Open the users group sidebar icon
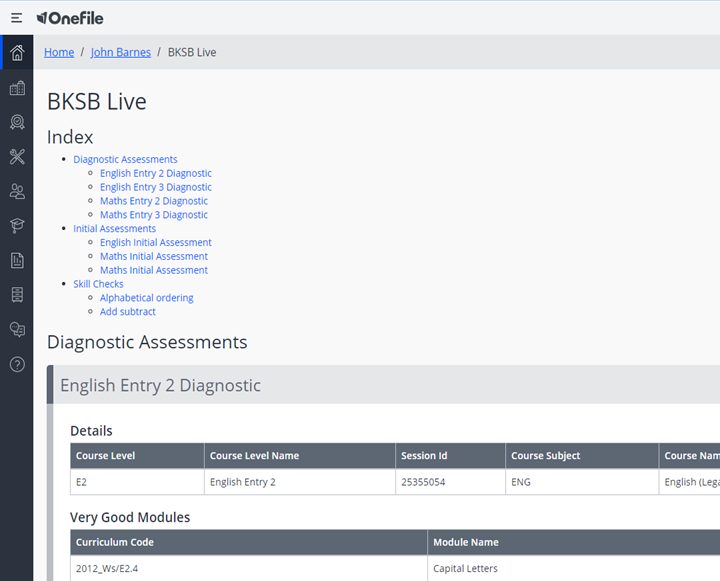720x581 pixels. point(17,191)
